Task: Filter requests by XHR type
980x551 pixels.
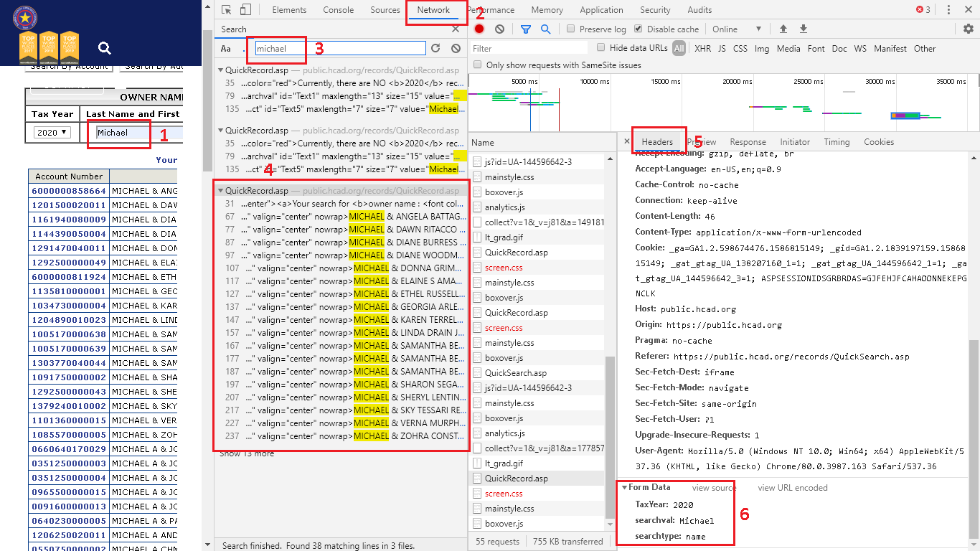Action: coord(702,49)
